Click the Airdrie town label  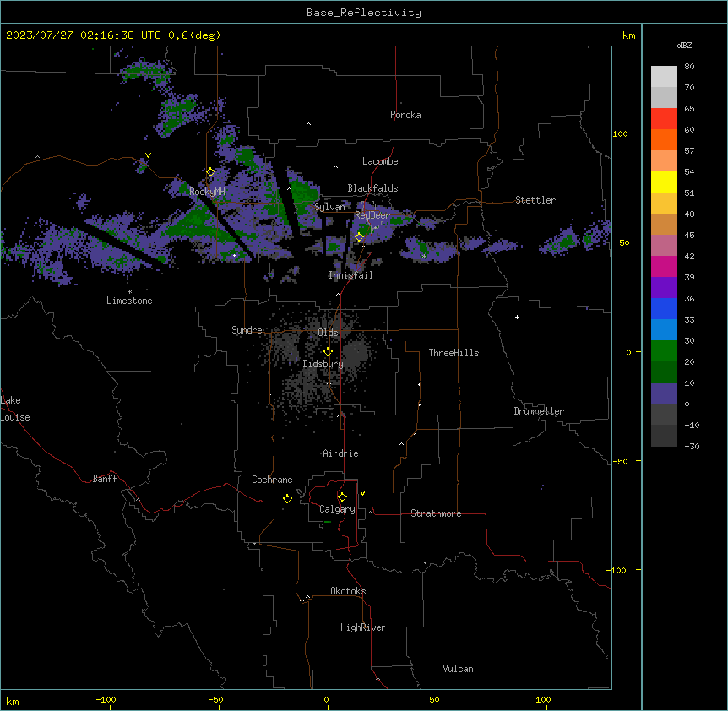point(340,453)
